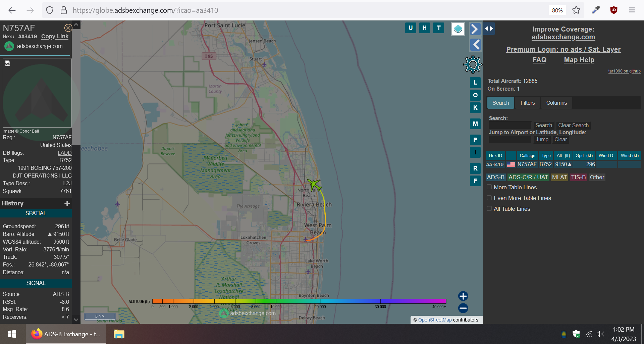Viewport: 644px width, 344px height.
Task: Click the aircraft photo thumbnail
Action: point(37,93)
